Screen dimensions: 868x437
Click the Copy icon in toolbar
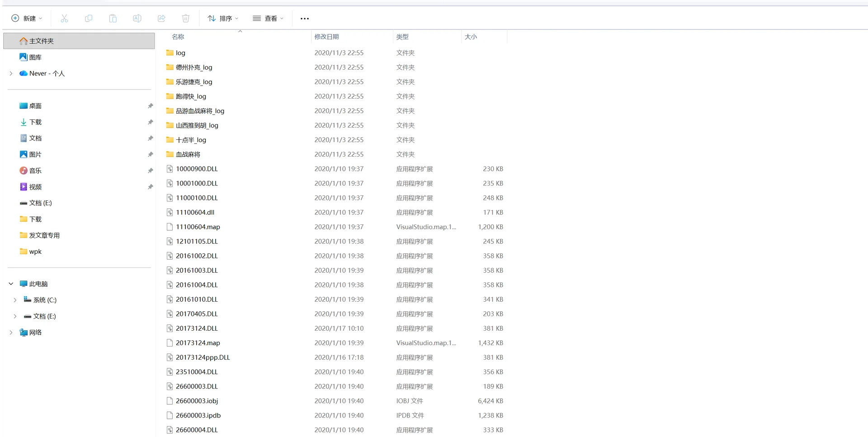point(89,19)
